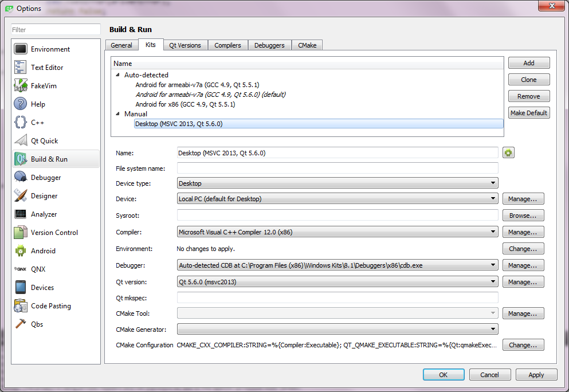
Task: Open the Device type dropdown
Action: coord(338,183)
